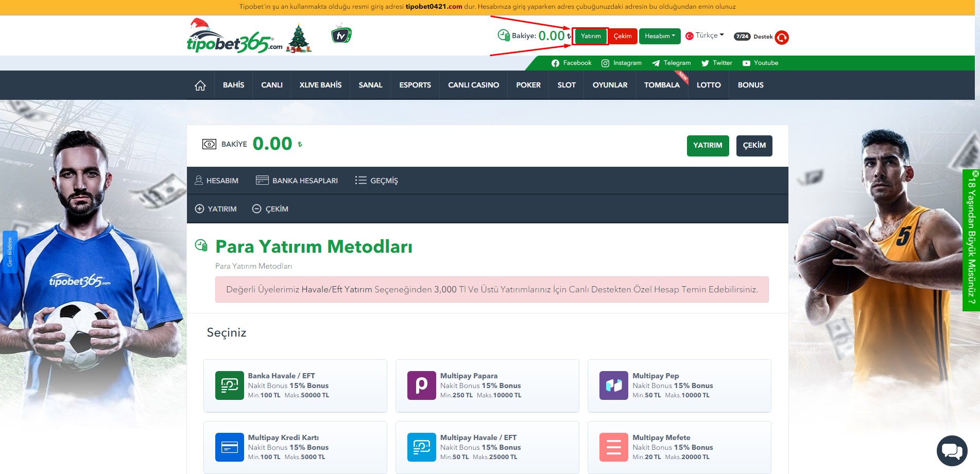
Task: Click the banknote icon beside BAKİYE
Action: [x=209, y=144]
